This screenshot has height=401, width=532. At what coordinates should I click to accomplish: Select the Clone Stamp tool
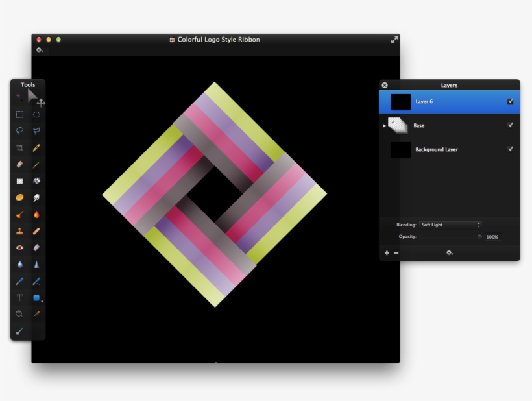tap(20, 230)
